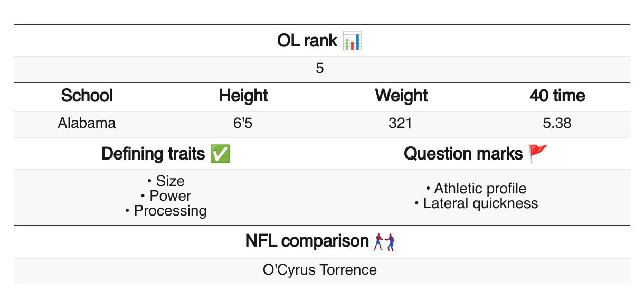Click the Processing trait bullet
The image size is (644, 299).
coord(170,211)
